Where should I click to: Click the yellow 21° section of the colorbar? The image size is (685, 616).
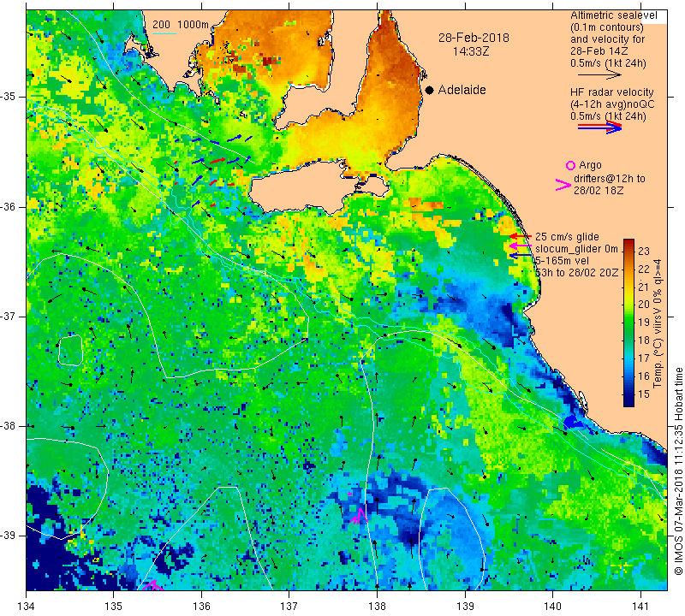click(628, 287)
